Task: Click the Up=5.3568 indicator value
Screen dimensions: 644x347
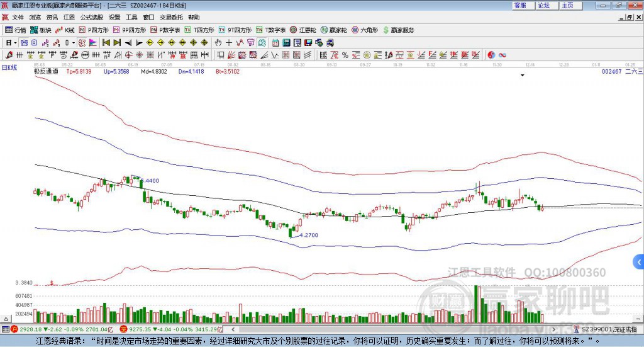Action: point(116,72)
